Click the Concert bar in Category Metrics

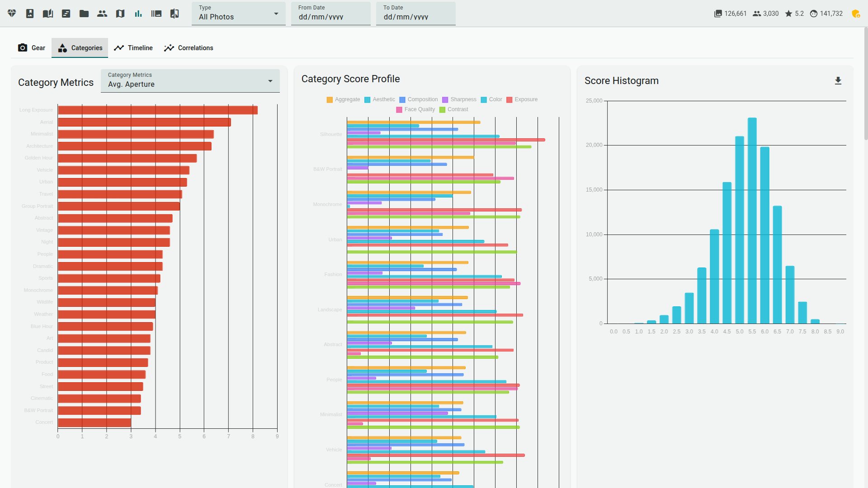tap(94, 422)
